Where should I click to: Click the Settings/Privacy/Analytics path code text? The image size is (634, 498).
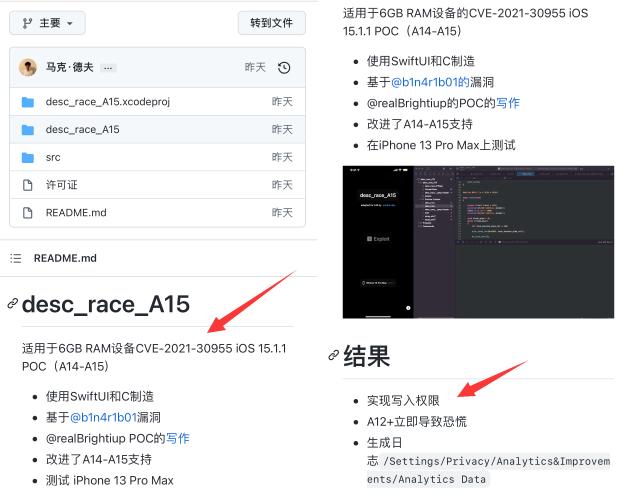(488, 471)
